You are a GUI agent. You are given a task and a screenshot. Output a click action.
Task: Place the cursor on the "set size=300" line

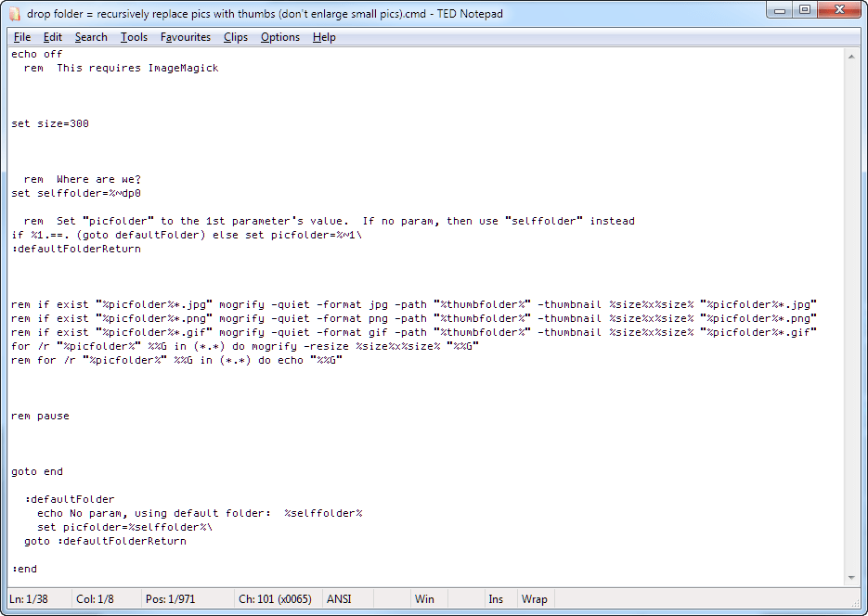pos(50,123)
